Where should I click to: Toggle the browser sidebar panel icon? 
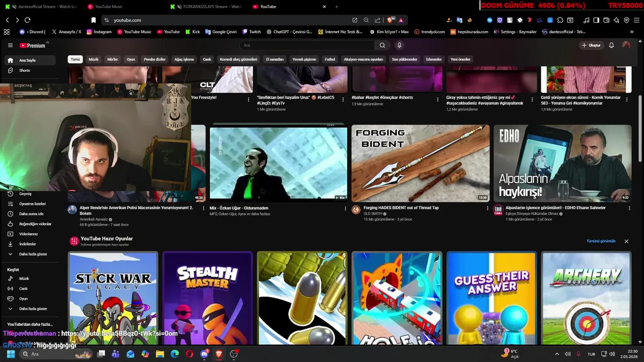point(596,20)
